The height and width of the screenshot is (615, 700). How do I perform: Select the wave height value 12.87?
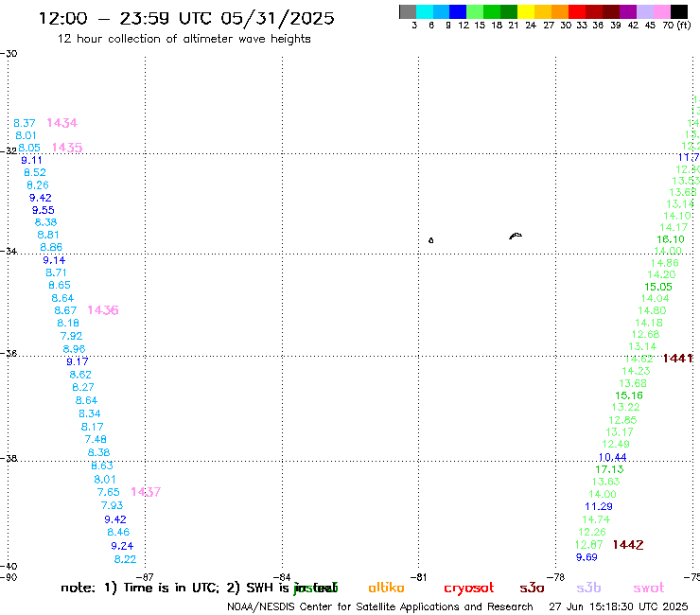point(588,545)
